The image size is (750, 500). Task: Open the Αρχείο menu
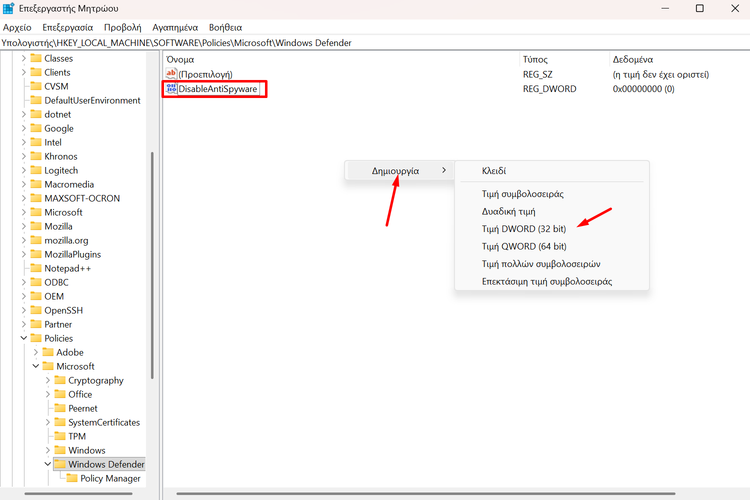click(x=18, y=28)
